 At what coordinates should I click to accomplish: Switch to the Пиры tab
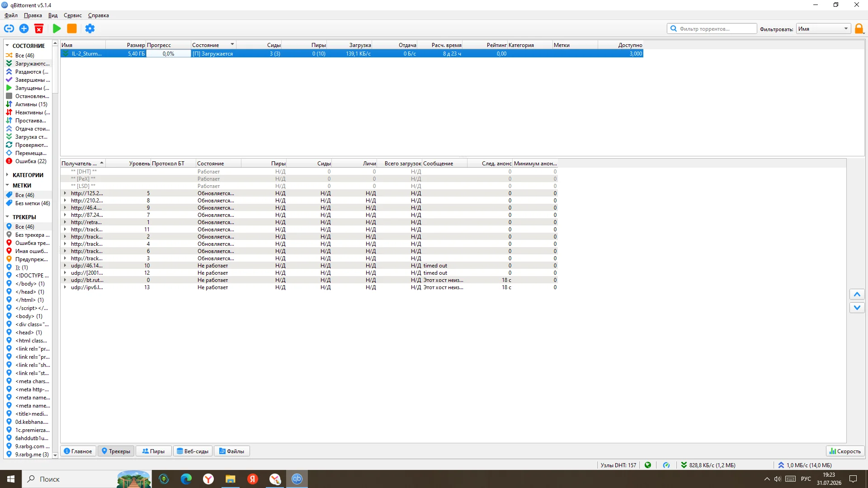tap(154, 451)
